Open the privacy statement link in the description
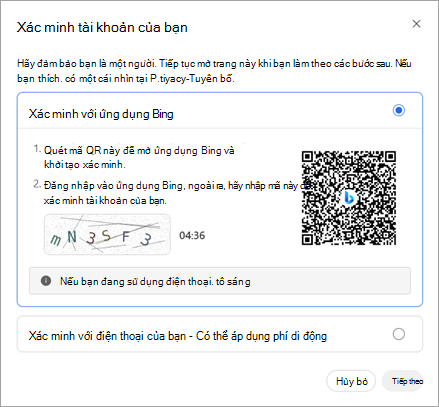The image size is (439, 407). coord(192,79)
